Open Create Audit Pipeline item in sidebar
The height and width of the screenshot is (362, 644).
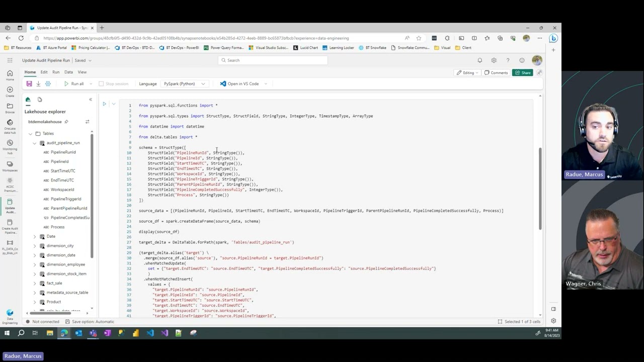(10, 226)
